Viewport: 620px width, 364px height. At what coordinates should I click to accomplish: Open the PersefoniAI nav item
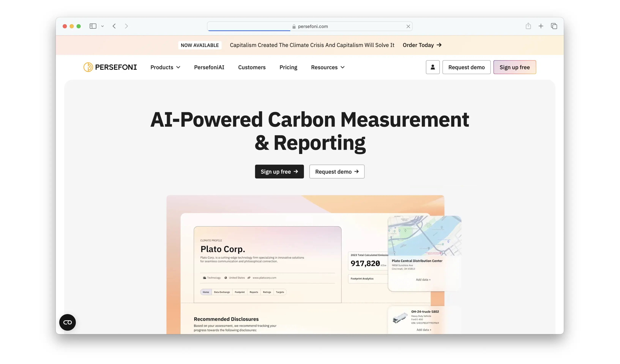click(209, 67)
